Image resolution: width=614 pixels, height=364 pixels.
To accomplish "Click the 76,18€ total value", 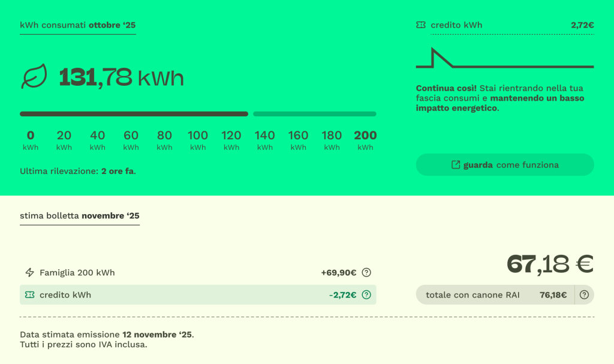I will (553, 294).
